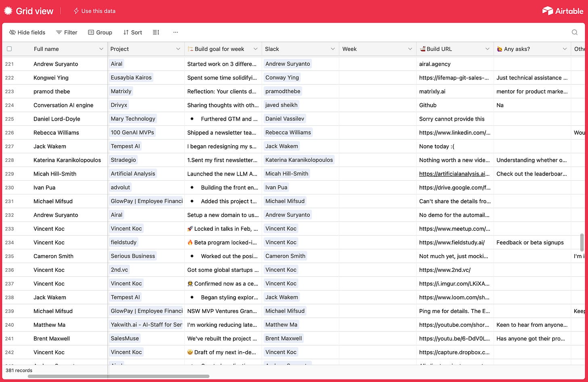Click the 100 GenAI MVPs project tag
This screenshot has height=382, width=588.
[132, 132]
